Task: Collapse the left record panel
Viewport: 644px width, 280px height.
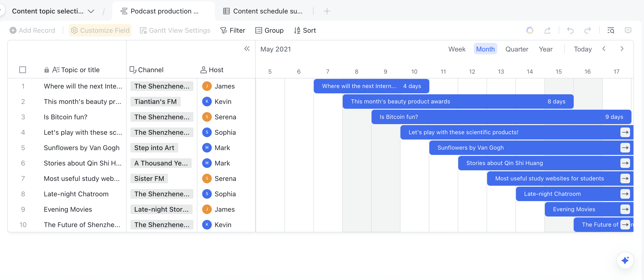Action: click(247, 49)
